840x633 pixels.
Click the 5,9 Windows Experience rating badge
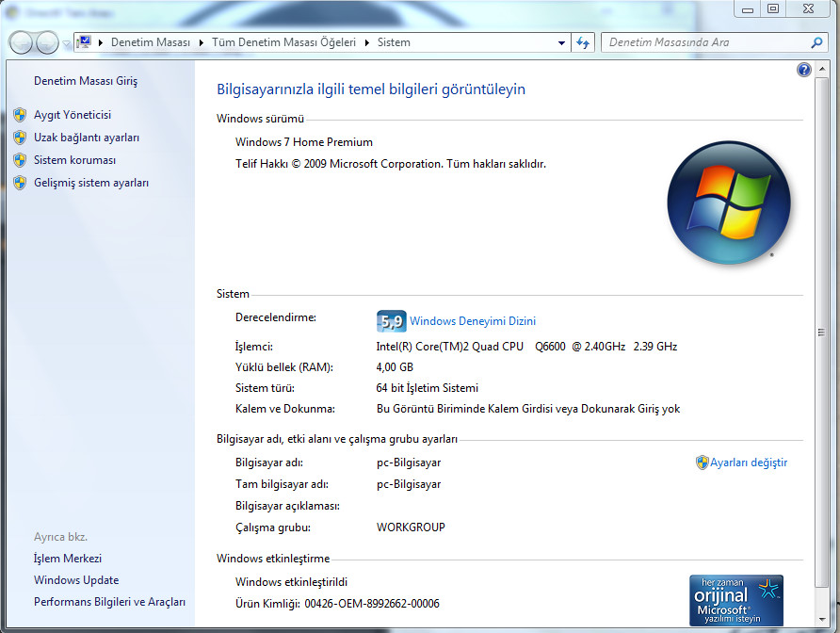pos(390,321)
